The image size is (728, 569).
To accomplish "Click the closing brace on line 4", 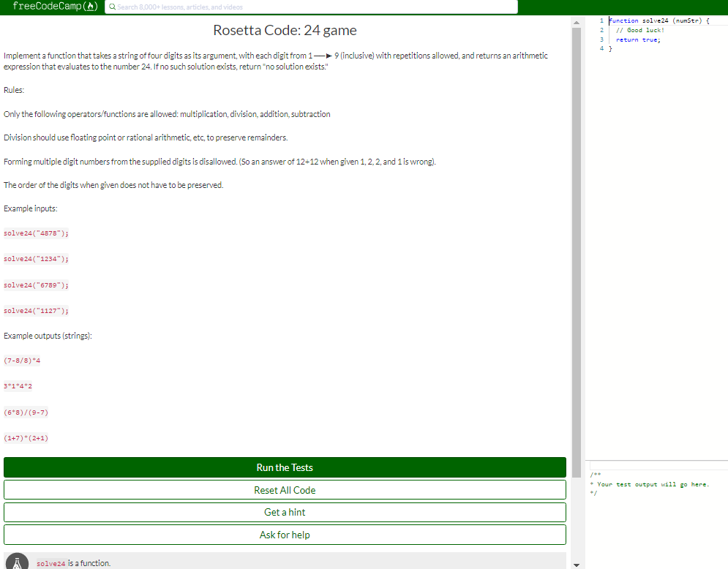I will (x=610, y=48).
